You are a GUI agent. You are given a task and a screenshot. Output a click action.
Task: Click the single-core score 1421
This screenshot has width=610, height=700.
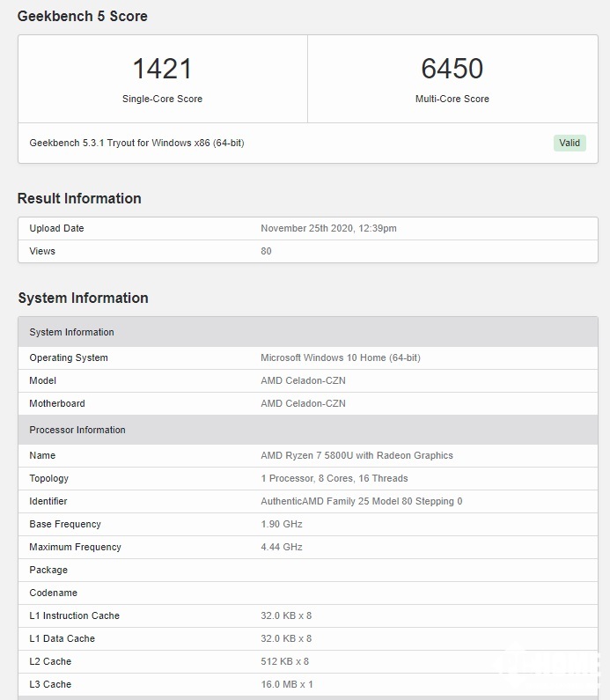pos(162,69)
